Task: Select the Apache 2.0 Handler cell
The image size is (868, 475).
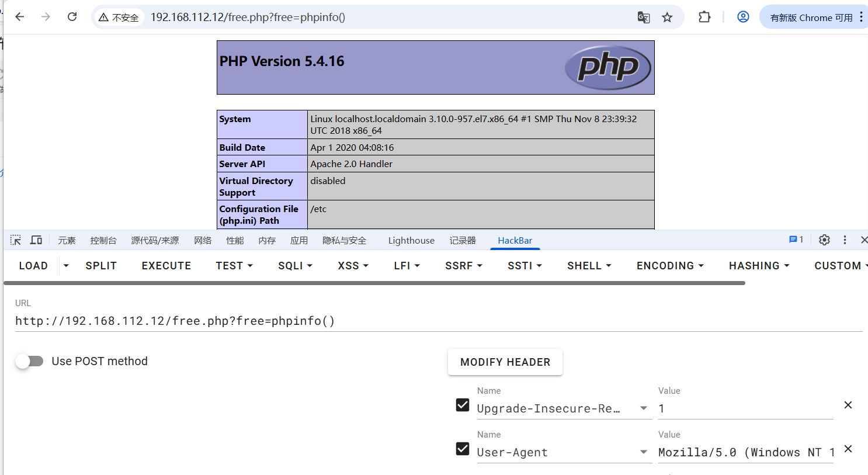Action: 481,164
